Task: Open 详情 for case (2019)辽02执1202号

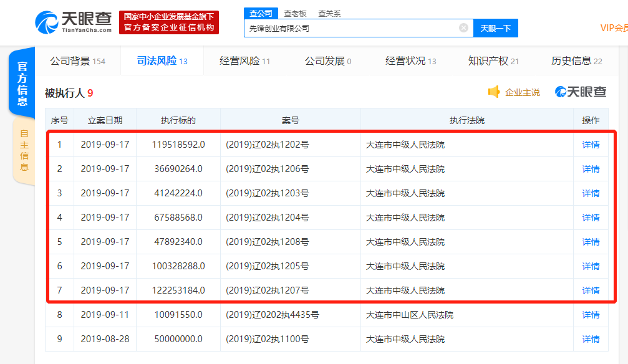Action: (590, 145)
